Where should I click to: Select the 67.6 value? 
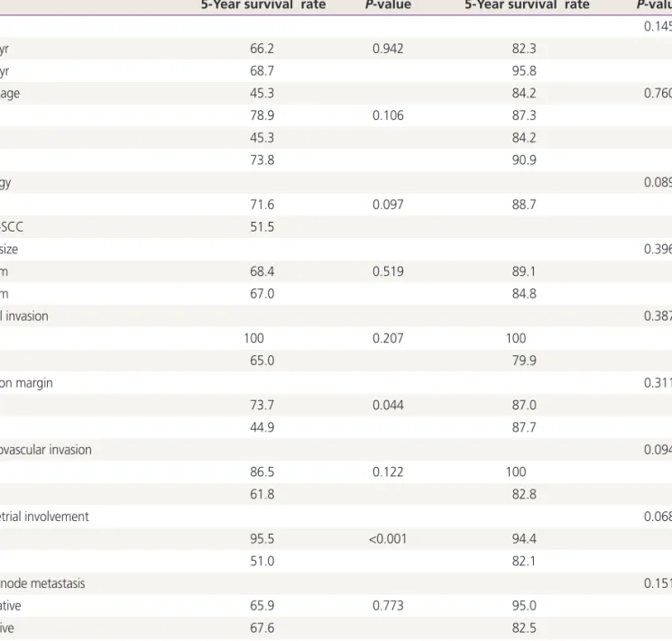(x=262, y=627)
